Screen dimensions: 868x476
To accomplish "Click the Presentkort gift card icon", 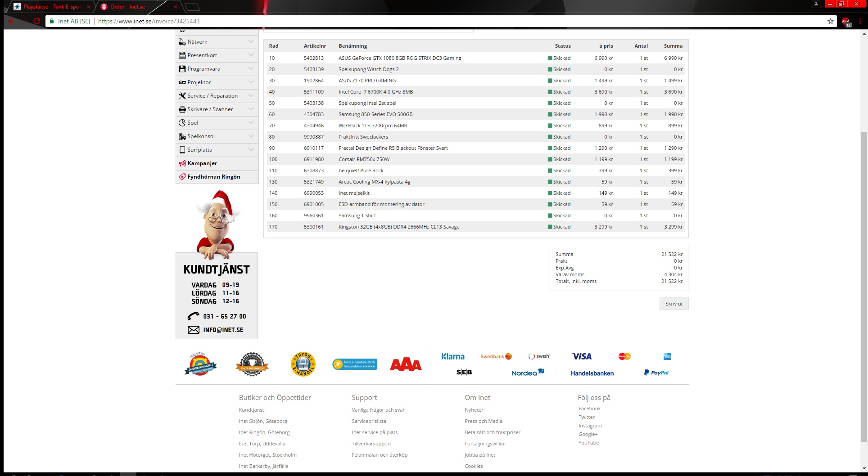I will pyautogui.click(x=182, y=55).
